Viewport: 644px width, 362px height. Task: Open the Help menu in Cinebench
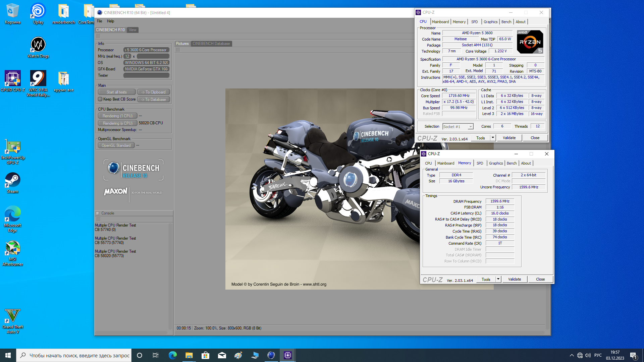[110, 21]
